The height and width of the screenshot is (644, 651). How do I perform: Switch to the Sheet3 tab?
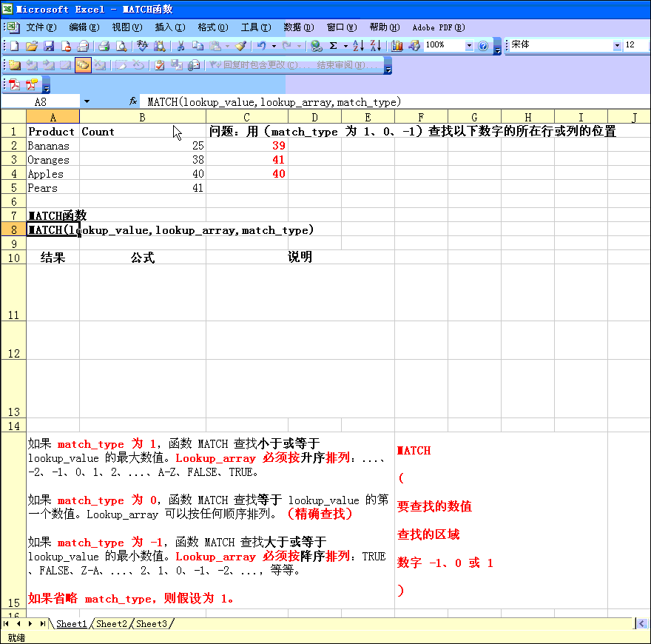(152, 624)
